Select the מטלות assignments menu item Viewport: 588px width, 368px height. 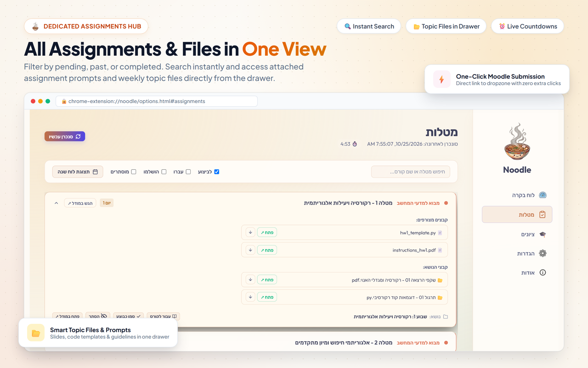517,214
